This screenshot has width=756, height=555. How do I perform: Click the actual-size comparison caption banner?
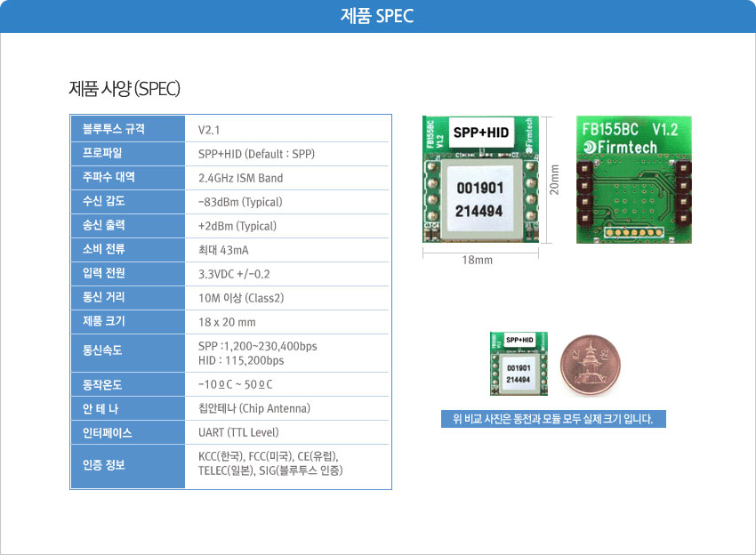(553, 419)
